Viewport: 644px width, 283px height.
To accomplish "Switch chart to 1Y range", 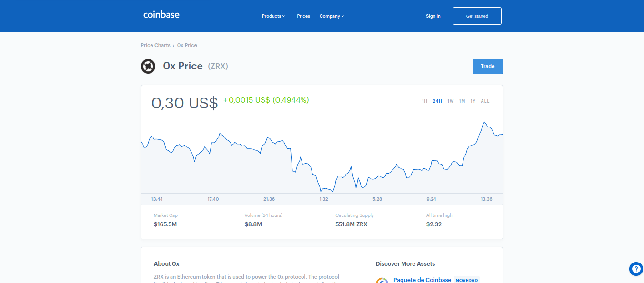I will (x=473, y=101).
